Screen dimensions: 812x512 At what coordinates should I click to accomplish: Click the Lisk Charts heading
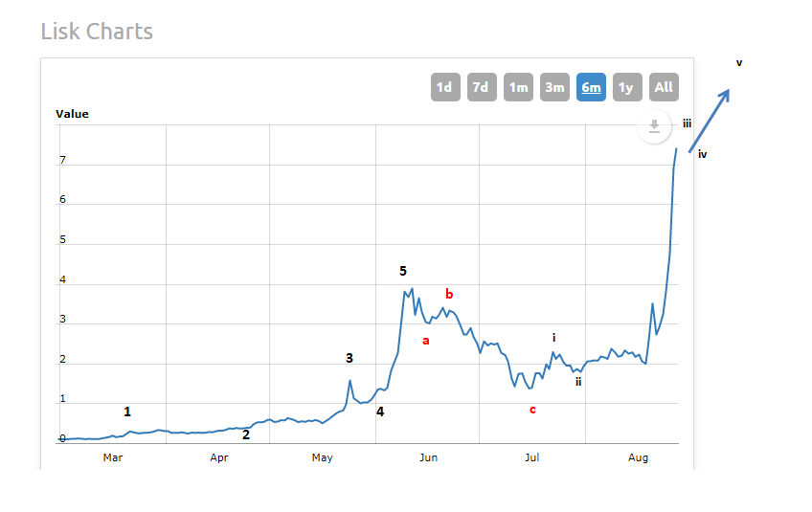97,32
